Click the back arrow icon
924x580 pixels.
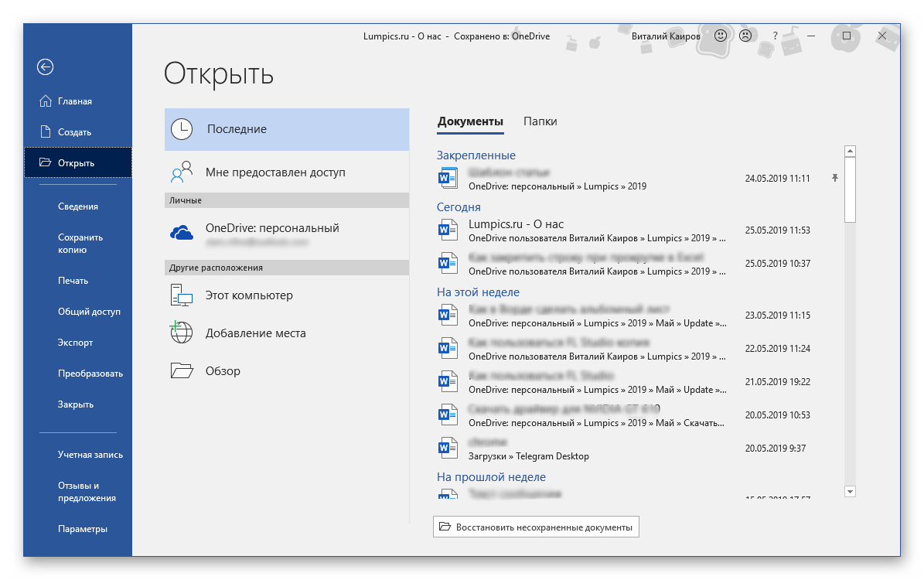tap(45, 67)
